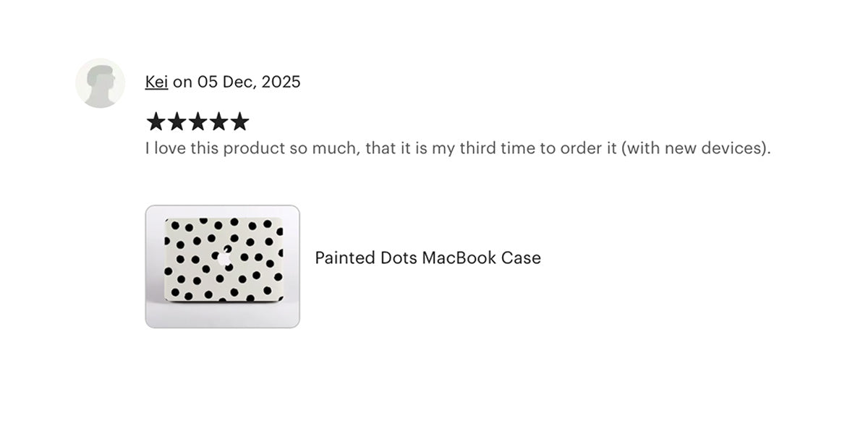
Task: Open the polka dot MacBook case thumbnail
Action: 222,266
